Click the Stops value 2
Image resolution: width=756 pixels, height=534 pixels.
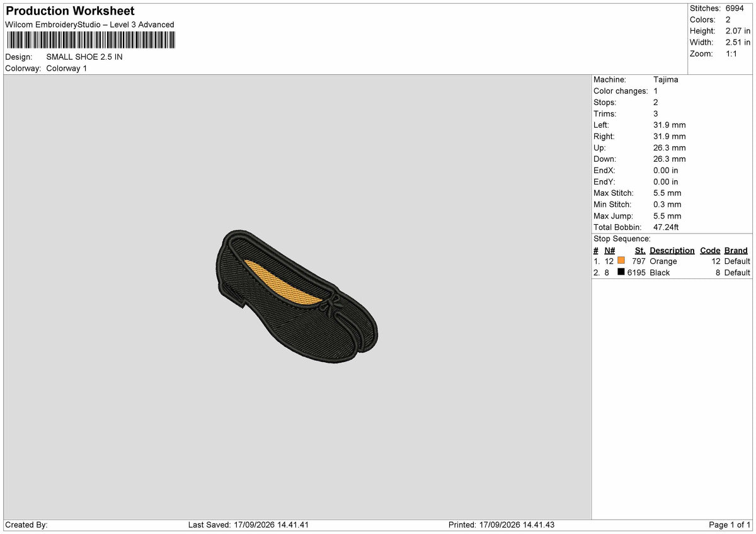click(656, 102)
